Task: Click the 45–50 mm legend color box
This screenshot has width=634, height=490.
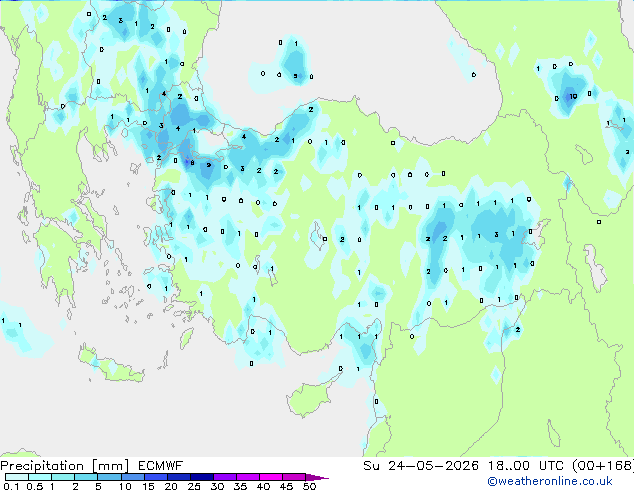Action: (x=294, y=477)
